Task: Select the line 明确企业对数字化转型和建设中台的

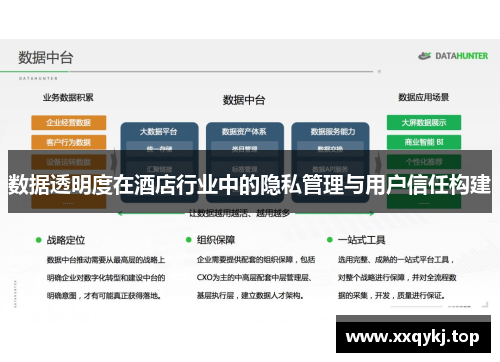Action: [106, 278]
